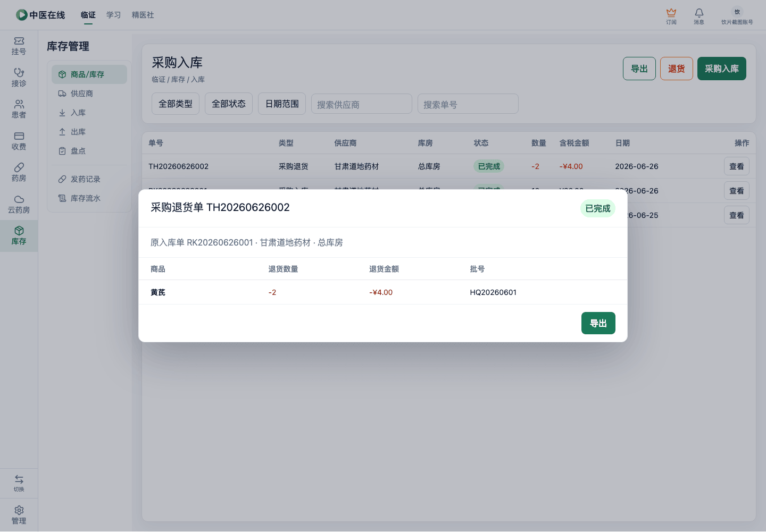Click the 原入库单 RK20260626001 info line
Image resolution: width=766 pixels, height=532 pixels.
point(247,242)
